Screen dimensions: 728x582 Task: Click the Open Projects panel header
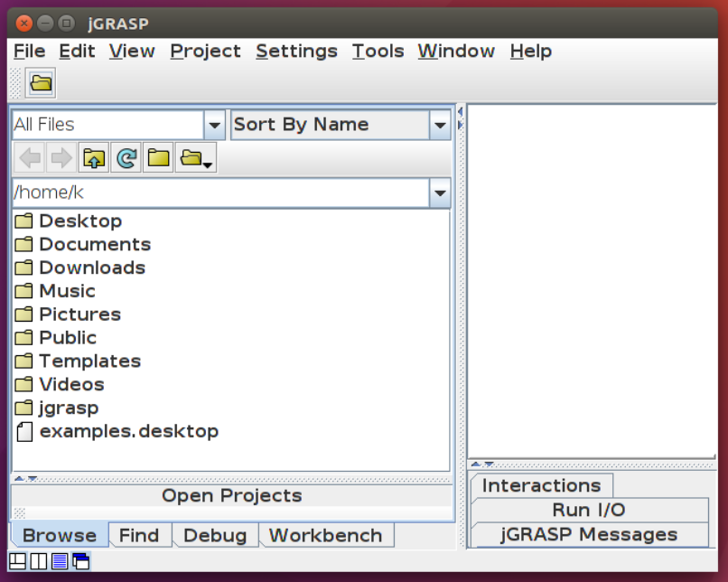[232, 495]
